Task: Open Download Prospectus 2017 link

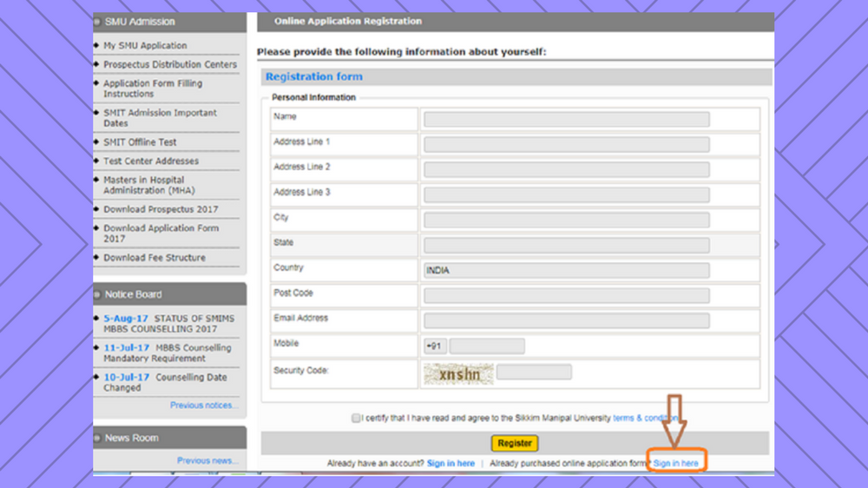Action: [161, 209]
